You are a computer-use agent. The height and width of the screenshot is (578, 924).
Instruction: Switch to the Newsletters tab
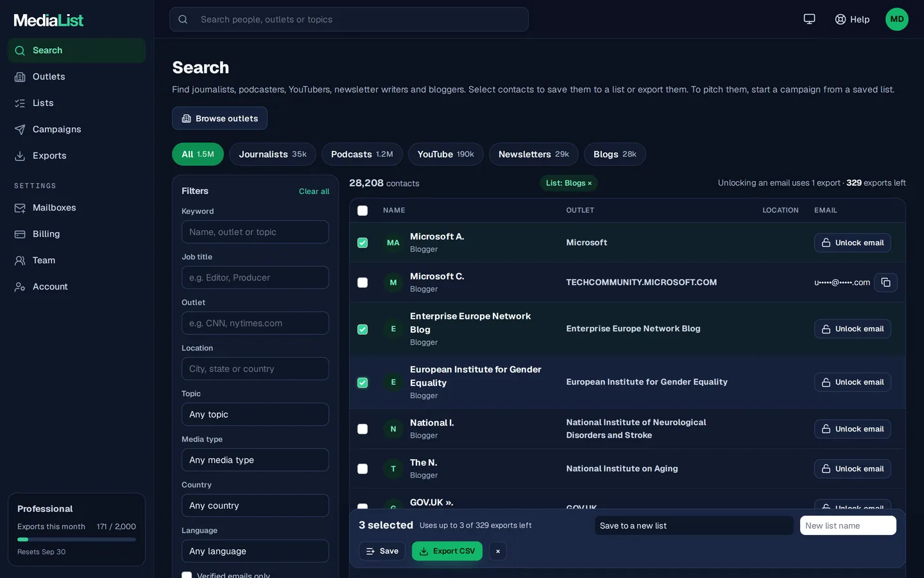[534, 154]
